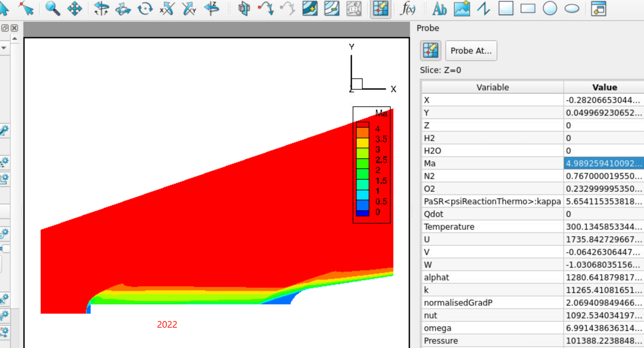Select the circle shape tool
Screen dimensions: 644x348
click(550, 8)
